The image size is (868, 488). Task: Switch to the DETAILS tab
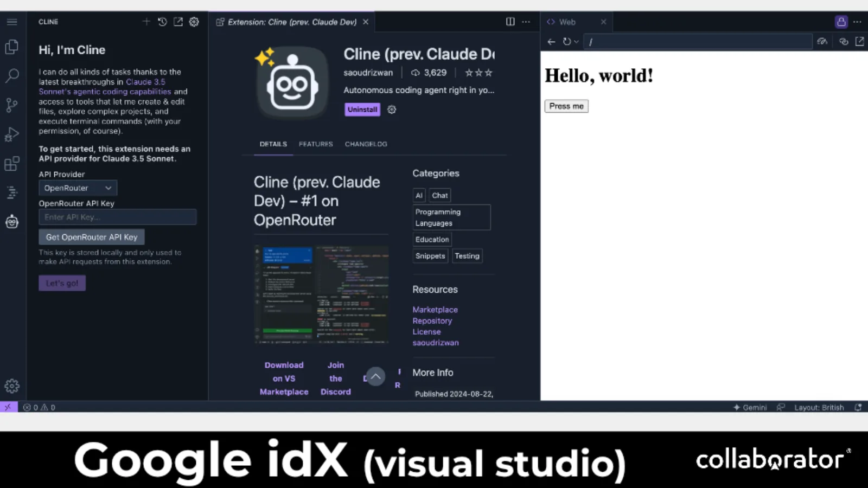[273, 144]
